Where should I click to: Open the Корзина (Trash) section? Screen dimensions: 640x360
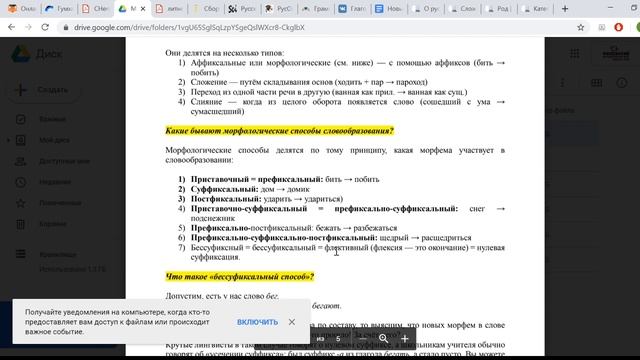pos(53,224)
